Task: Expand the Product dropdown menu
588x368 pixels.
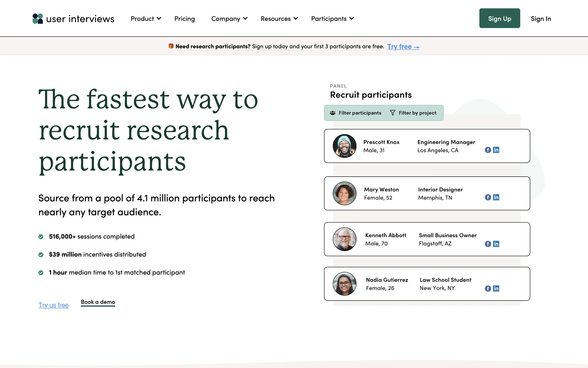Action: pyautogui.click(x=146, y=19)
